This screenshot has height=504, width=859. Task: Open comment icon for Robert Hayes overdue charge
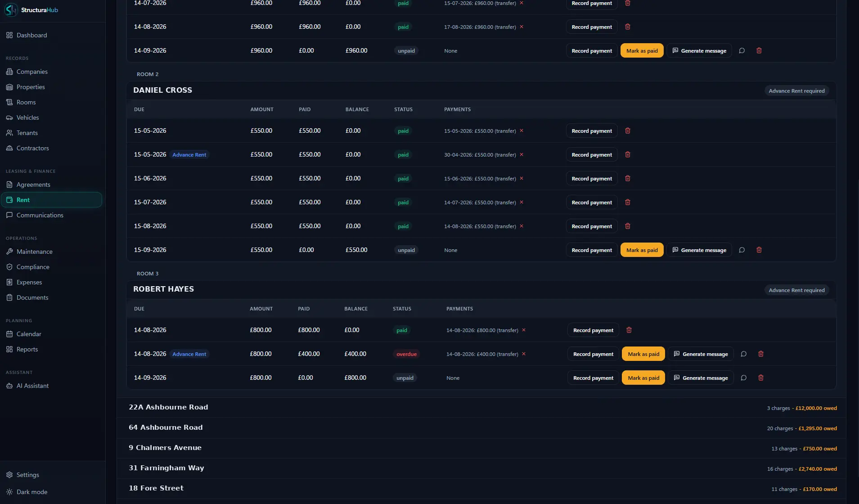(x=744, y=354)
